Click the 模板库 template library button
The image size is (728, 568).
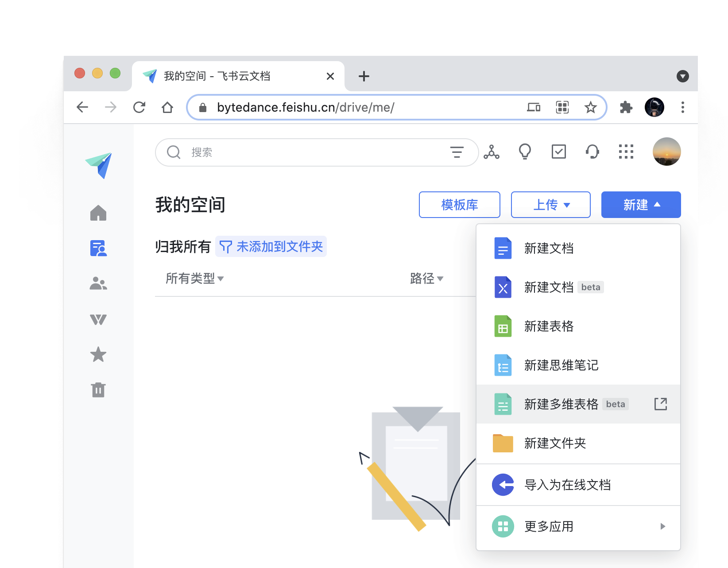coord(459,205)
